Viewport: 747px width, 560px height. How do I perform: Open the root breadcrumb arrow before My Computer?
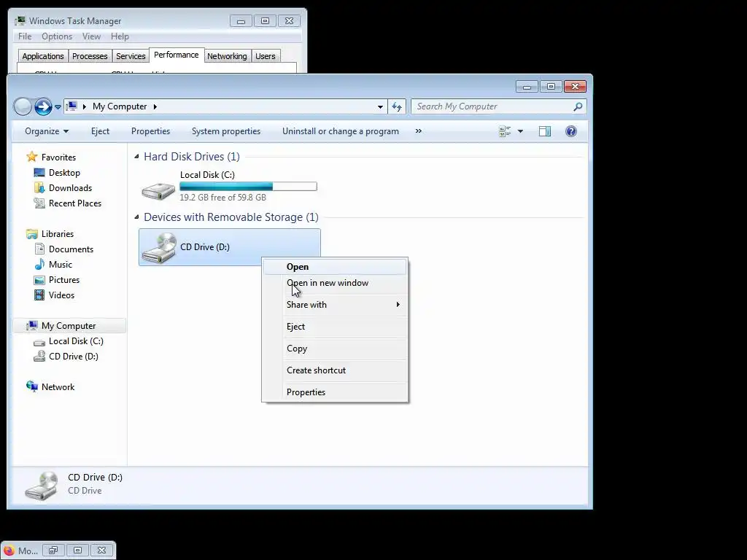tap(85, 106)
